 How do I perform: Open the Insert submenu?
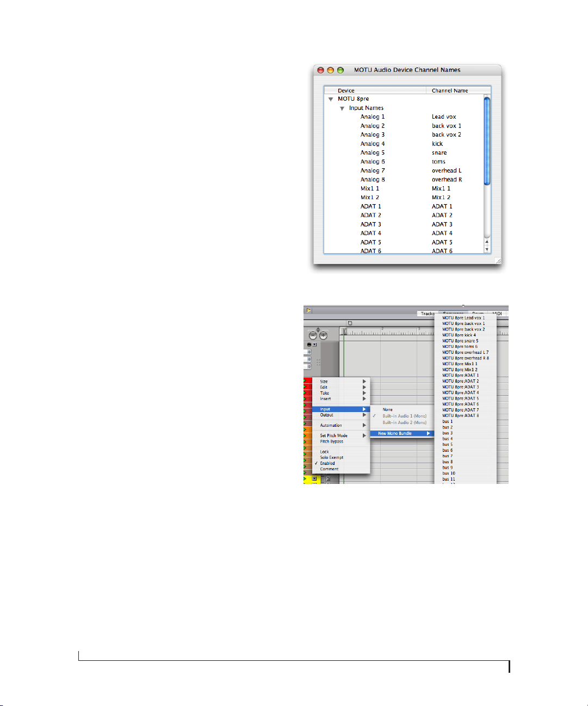tap(341, 398)
